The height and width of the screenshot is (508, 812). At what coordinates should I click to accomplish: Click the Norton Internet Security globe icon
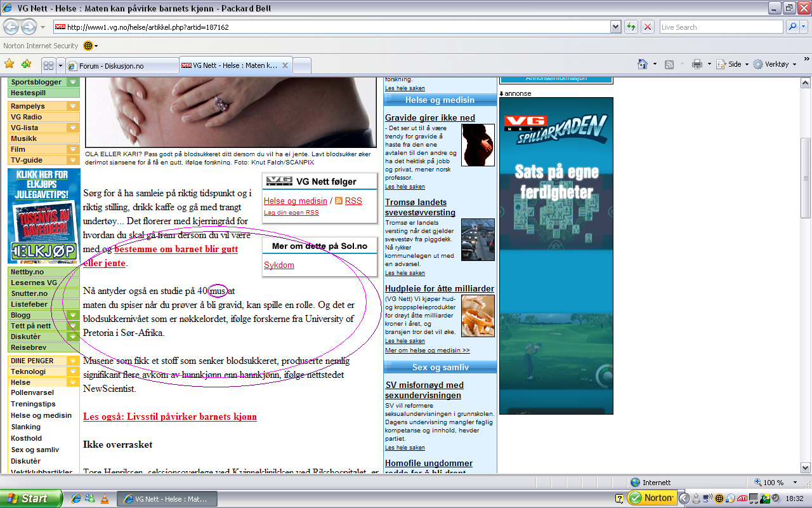coord(88,46)
